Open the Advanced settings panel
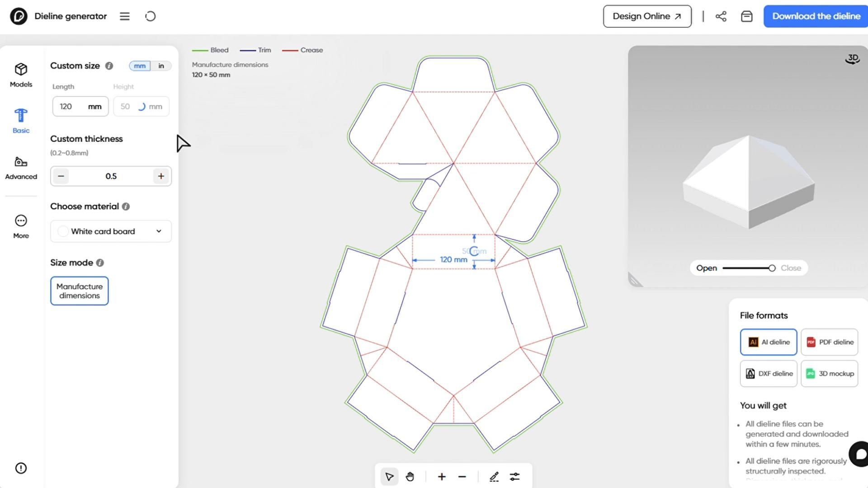The width and height of the screenshot is (868, 488). click(x=21, y=168)
